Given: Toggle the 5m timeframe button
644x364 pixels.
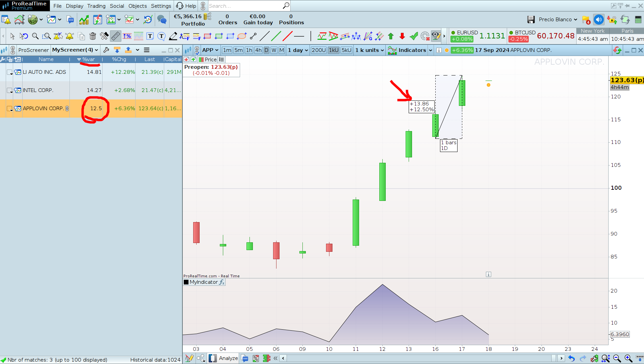Looking at the screenshot, I should pyautogui.click(x=239, y=50).
